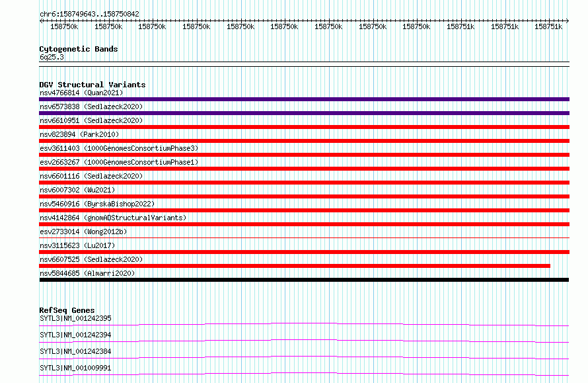
Task: Click the nsv6610951 (Sedlazeck2020) red bar
Action: point(304,127)
